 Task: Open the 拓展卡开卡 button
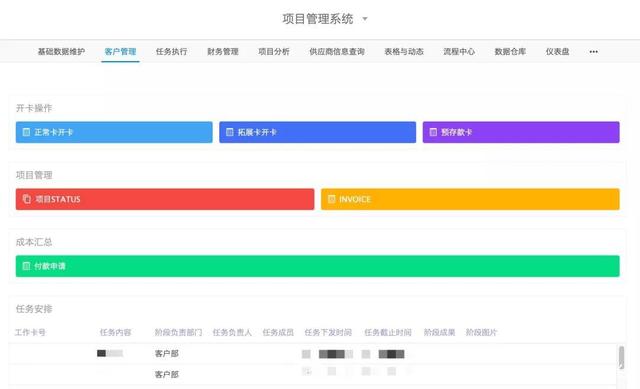(x=318, y=132)
